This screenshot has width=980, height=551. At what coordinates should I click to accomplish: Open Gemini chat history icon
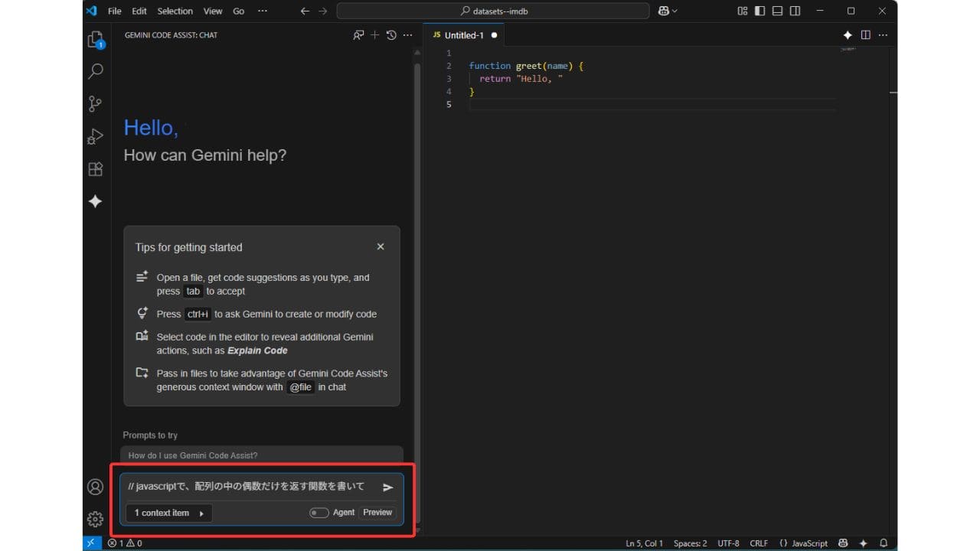390,34
